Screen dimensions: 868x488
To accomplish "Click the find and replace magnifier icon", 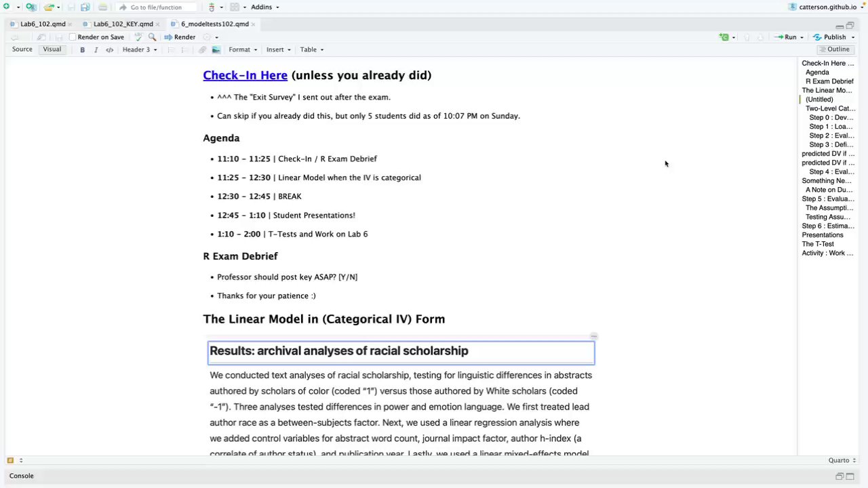I will coord(152,37).
